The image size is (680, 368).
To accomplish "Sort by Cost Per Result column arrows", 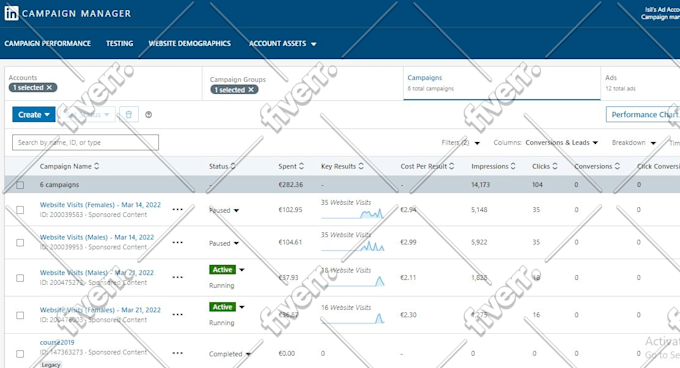I will tap(451, 166).
